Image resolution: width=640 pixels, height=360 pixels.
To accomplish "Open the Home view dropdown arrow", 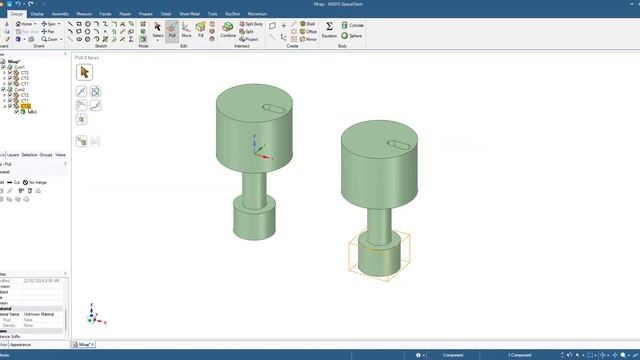I will tap(35, 24).
